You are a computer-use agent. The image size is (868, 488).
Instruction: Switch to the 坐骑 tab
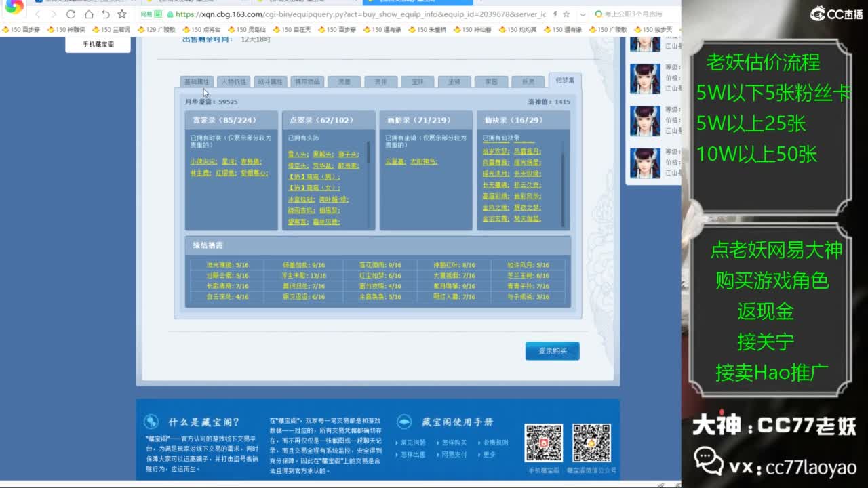454,81
